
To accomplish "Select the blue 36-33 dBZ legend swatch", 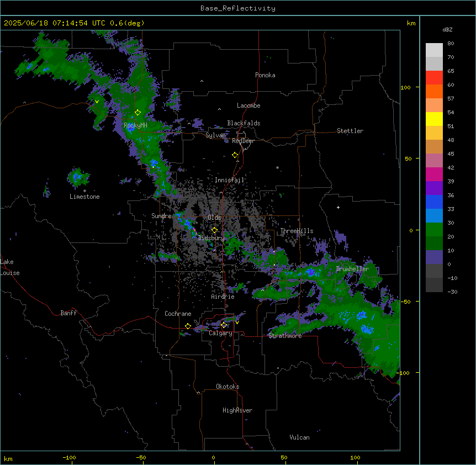I will click(x=434, y=202).
